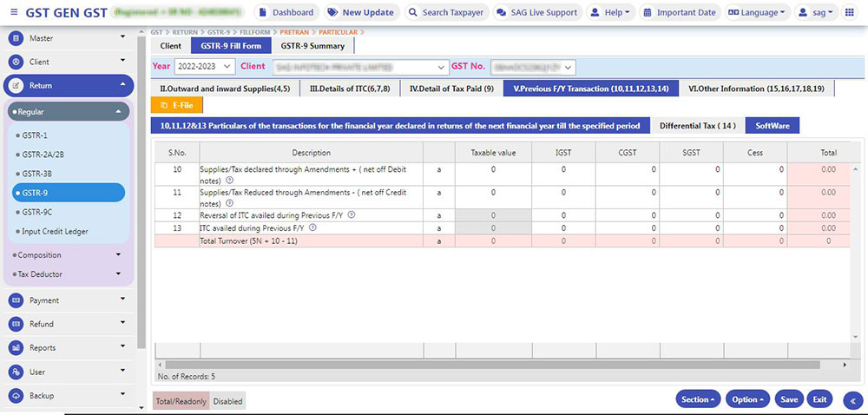
Task: Click the Refund sidebar icon
Action: [16, 324]
